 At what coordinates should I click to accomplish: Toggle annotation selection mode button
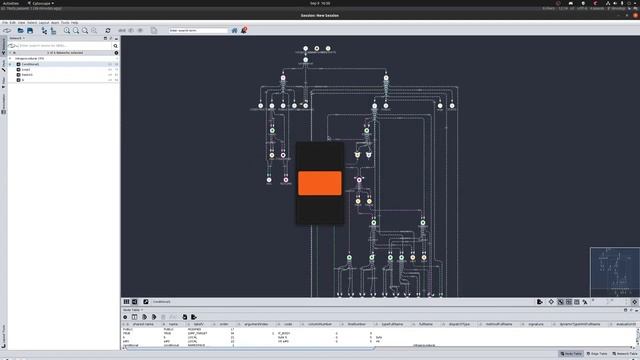click(x=577, y=302)
